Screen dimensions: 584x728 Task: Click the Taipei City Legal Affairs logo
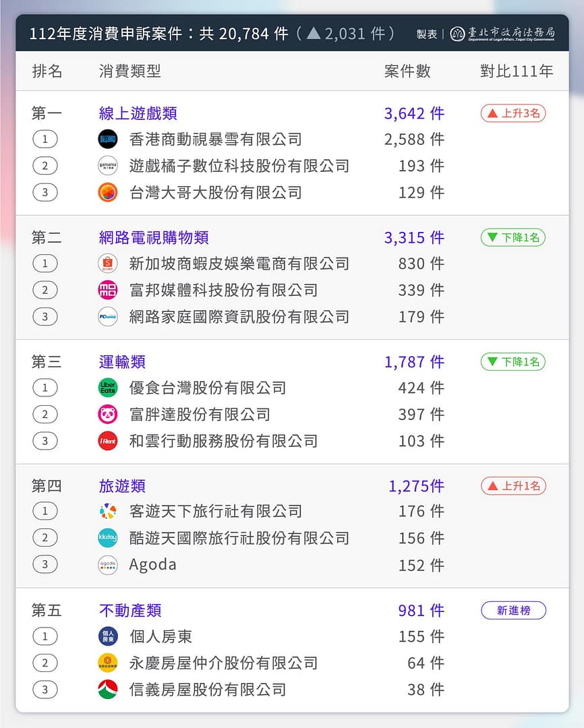(x=502, y=34)
